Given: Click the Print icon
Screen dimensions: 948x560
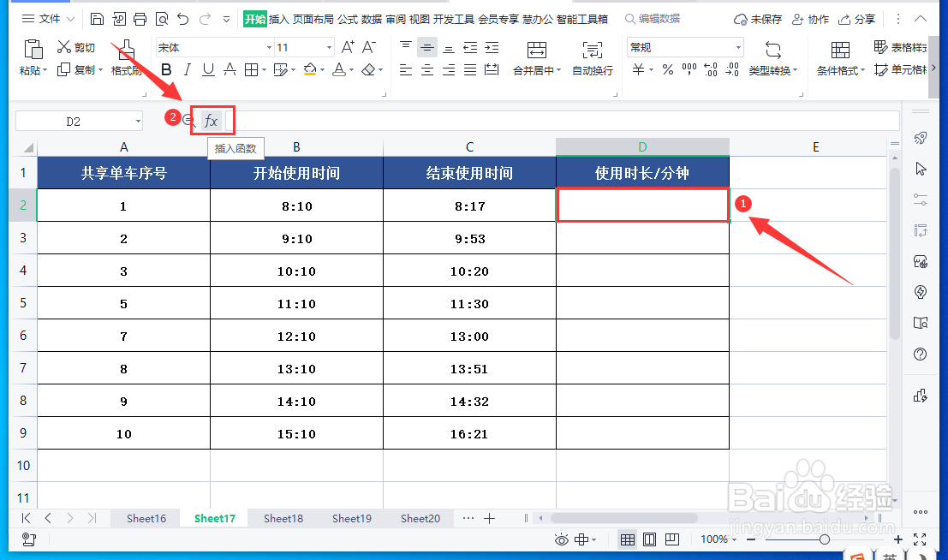Looking at the screenshot, I should pos(140,19).
